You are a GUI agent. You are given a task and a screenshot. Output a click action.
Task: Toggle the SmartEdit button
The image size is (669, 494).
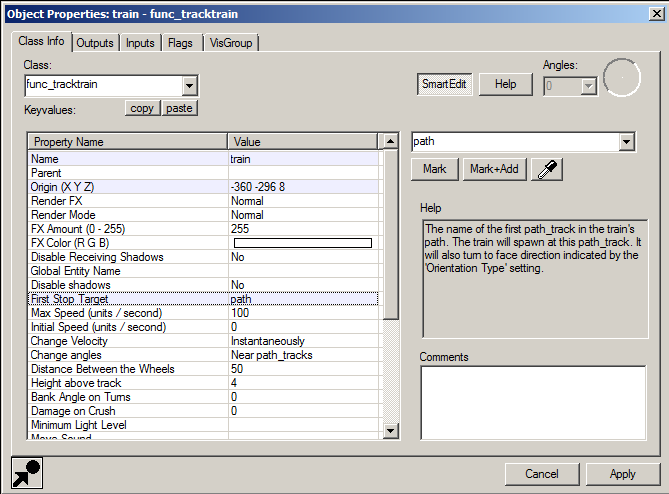coord(444,84)
